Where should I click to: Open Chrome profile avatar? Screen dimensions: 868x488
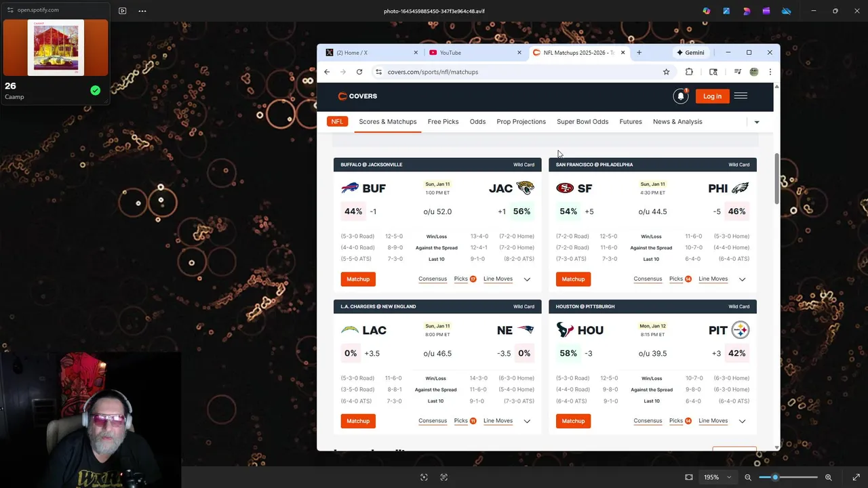753,72
